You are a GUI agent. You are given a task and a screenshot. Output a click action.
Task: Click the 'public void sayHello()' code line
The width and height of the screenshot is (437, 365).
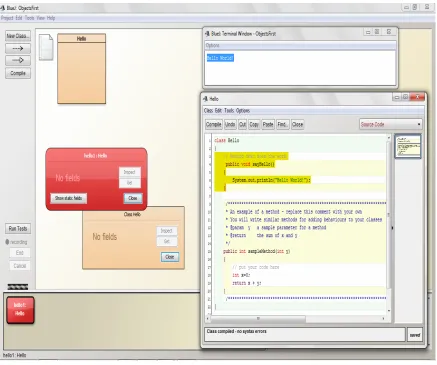(250, 164)
